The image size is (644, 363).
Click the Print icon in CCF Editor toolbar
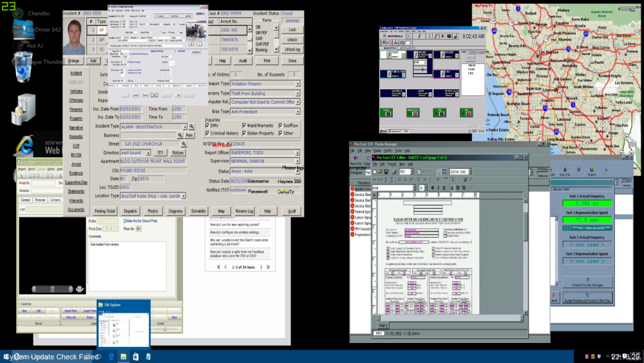394,172
